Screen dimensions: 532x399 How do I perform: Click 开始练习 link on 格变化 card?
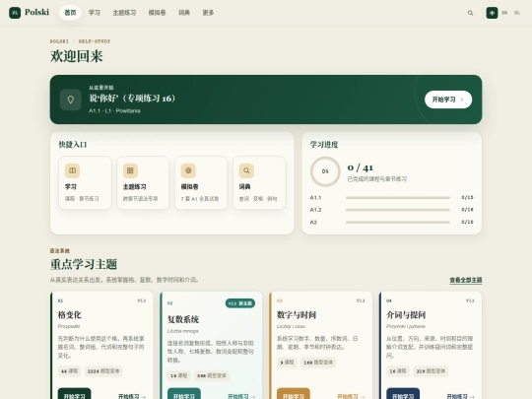(x=132, y=396)
